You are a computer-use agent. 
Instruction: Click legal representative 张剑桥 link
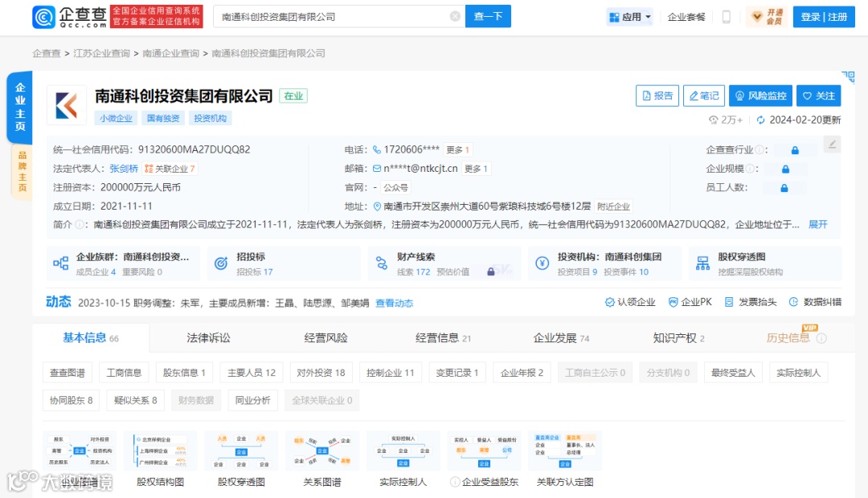[124, 169]
